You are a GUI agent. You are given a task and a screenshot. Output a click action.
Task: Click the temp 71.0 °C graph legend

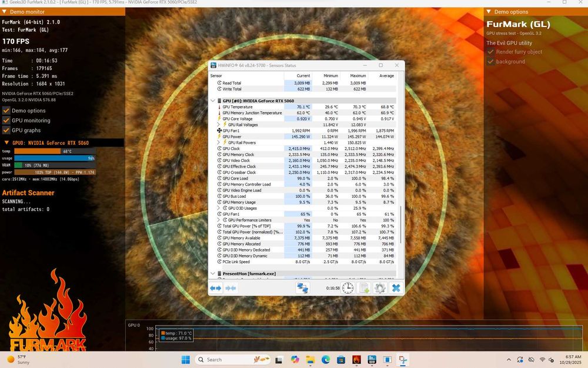coord(176,333)
